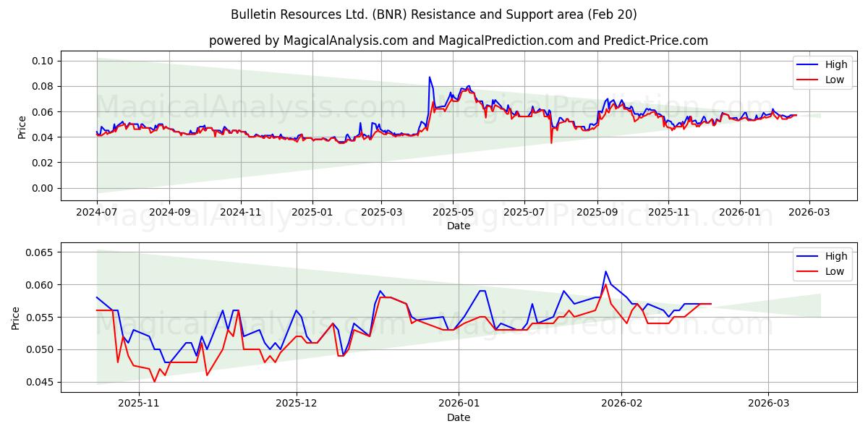Click the 2025-11 tick label on bottom chart
The height and width of the screenshot is (434, 868).
tap(138, 404)
